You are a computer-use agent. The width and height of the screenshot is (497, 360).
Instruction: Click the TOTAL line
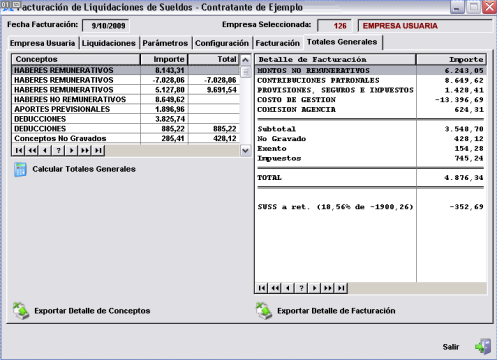tap(371, 178)
